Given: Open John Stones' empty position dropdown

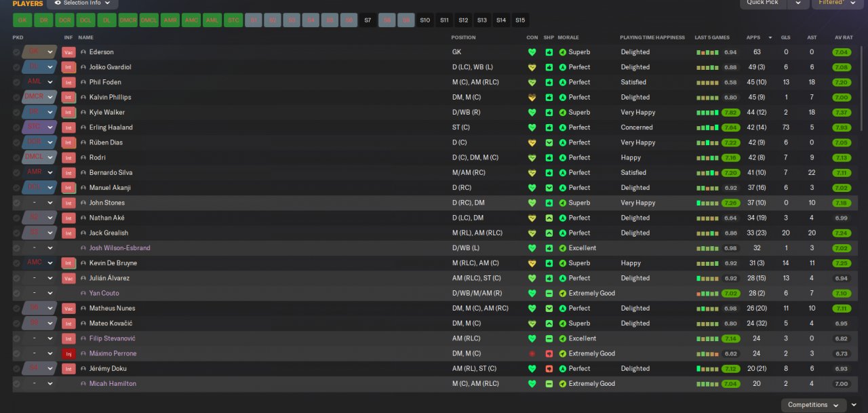Looking at the screenshot, I should tap(50, 203).
